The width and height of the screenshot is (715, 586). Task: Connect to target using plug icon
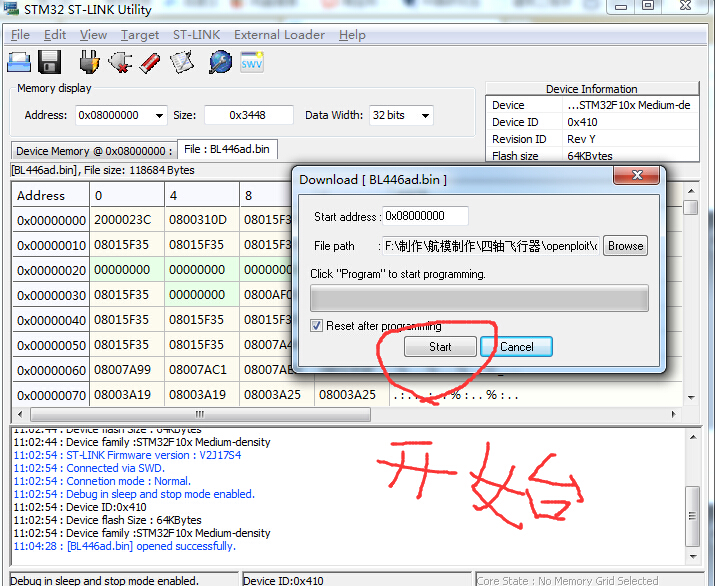click(89, 62)
